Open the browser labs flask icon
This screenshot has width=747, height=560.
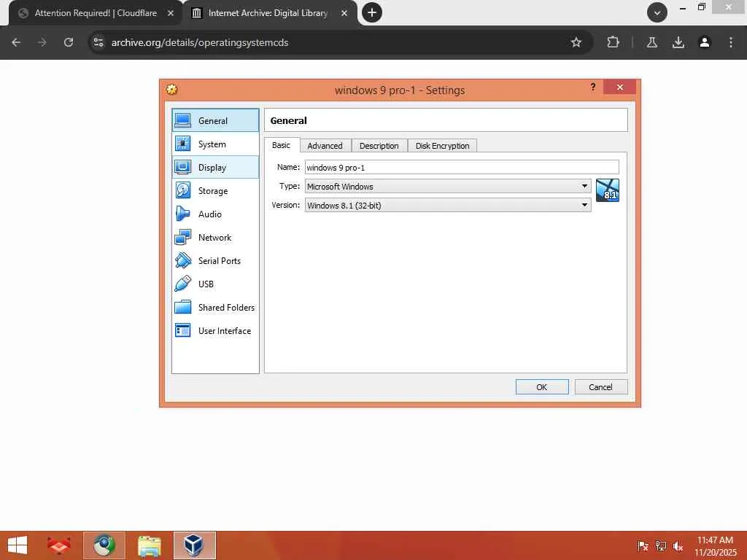click(652, 42)
